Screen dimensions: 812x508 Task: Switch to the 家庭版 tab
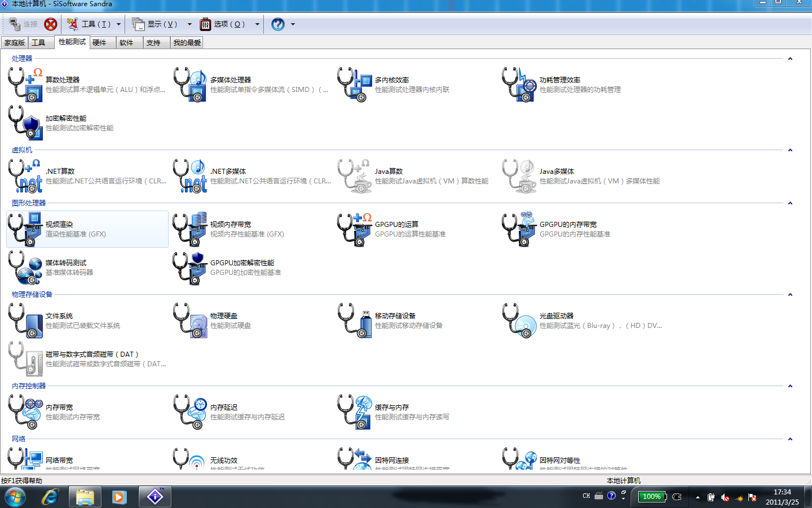(15, 43)
